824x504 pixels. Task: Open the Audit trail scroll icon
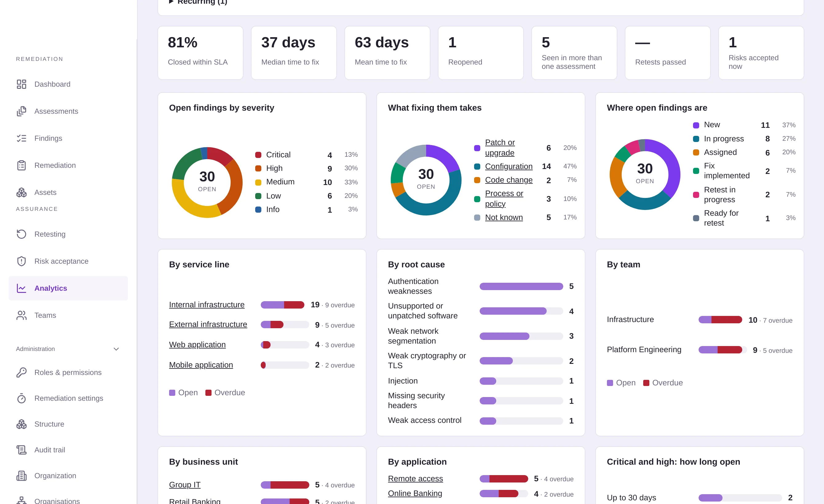22,450
